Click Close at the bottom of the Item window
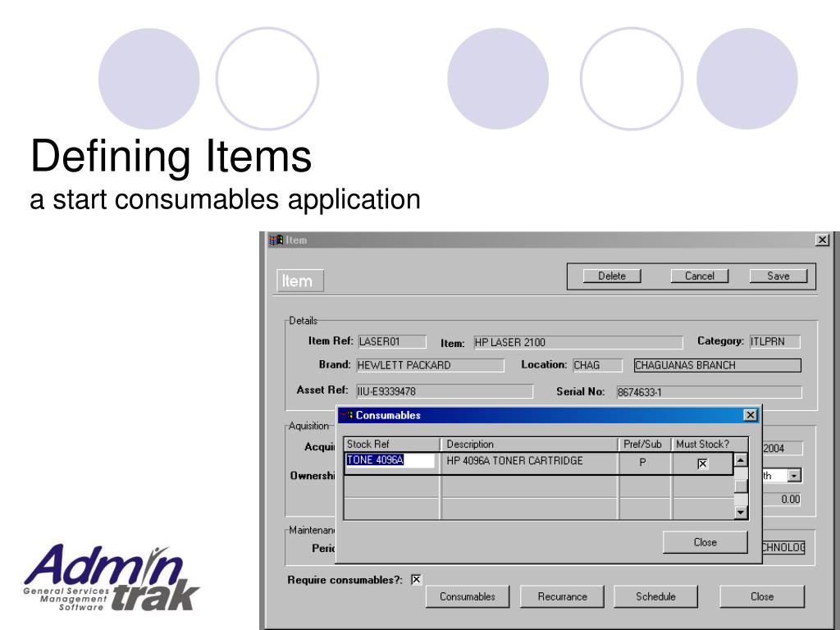This screenshot has width=840, height=630. pos(762,597)
